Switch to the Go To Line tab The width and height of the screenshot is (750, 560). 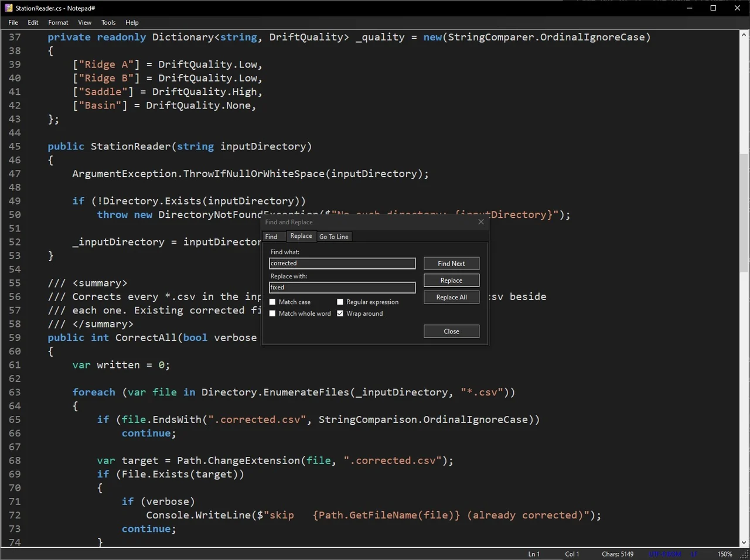(334, 237)
